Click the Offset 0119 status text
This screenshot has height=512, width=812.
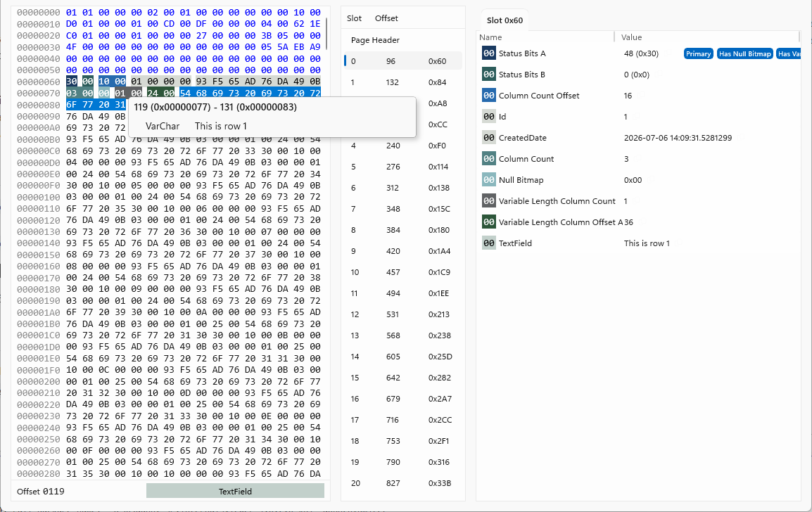(x=40, y=492)
